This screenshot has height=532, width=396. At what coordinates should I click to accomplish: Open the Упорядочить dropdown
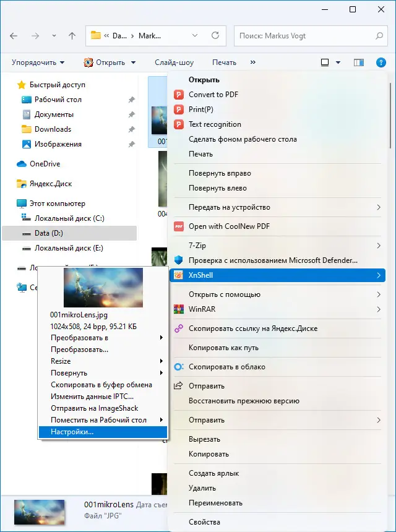pyautogui.click(x=38, y=62)
